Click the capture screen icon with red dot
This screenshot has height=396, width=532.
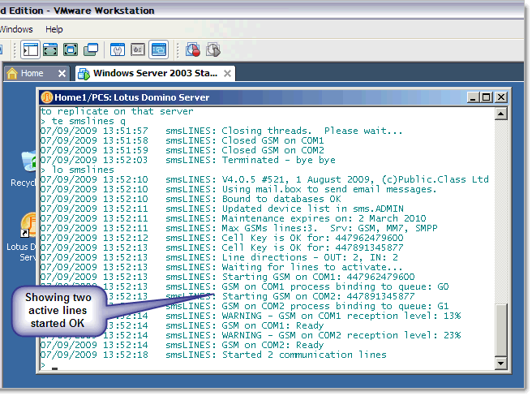point(193,50)
